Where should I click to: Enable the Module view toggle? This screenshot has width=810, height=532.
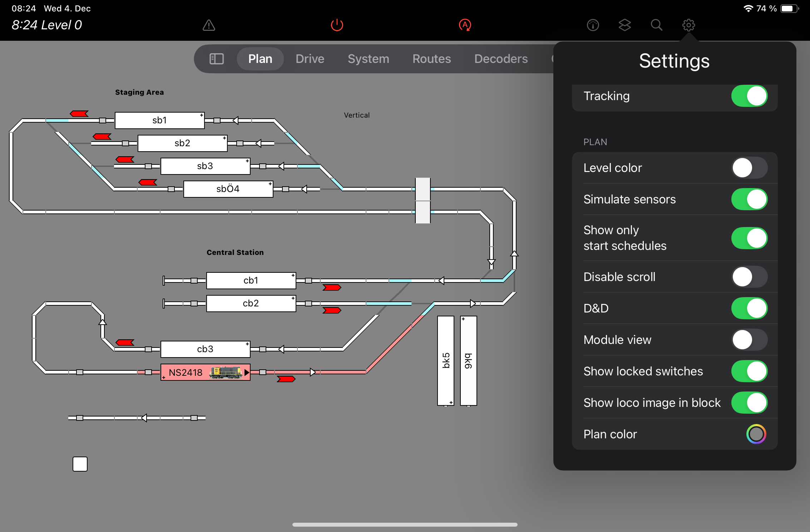click(749, 340)
